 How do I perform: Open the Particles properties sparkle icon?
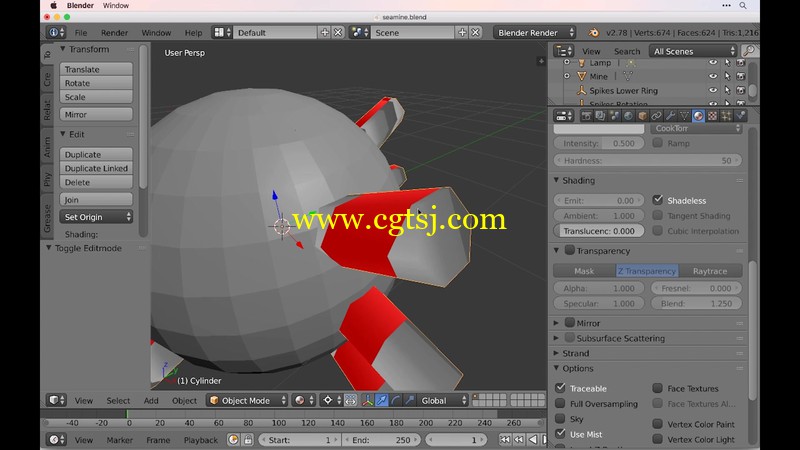pos(726,116)
